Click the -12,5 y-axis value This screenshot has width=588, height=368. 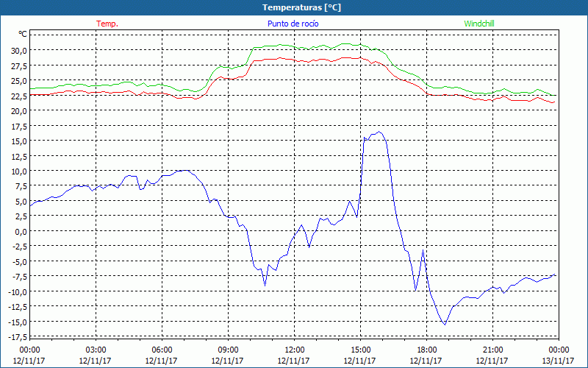click(x=17, y=307)
